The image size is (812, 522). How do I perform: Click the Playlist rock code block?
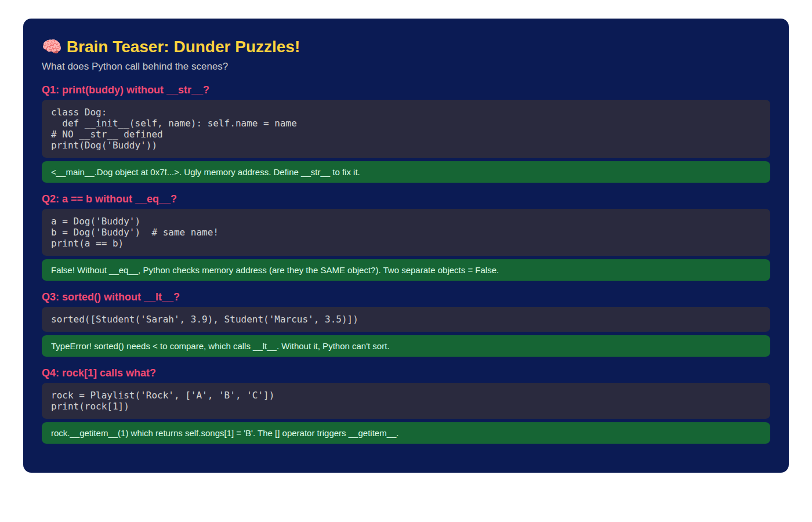tap(406, 401)
